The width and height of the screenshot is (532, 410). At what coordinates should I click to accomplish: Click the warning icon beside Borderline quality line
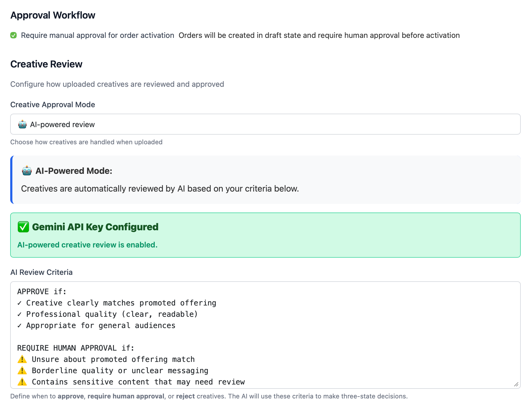pos(22,371)
